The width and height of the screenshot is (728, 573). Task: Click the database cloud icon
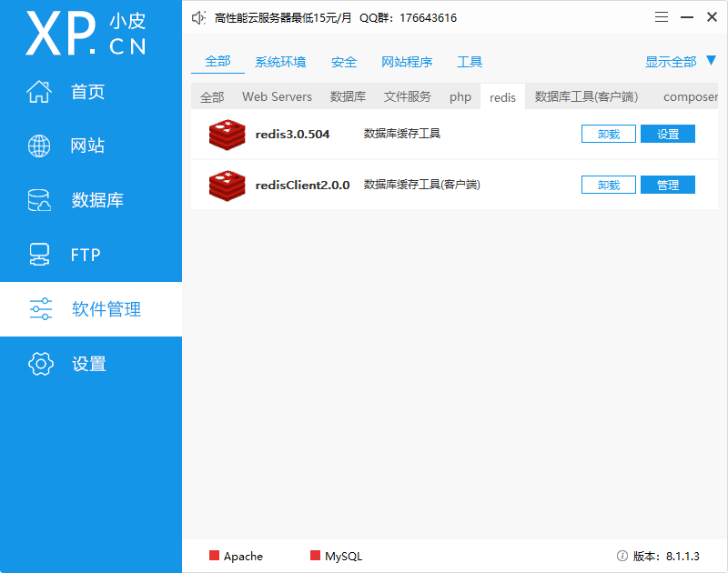(x=39, y=200)
